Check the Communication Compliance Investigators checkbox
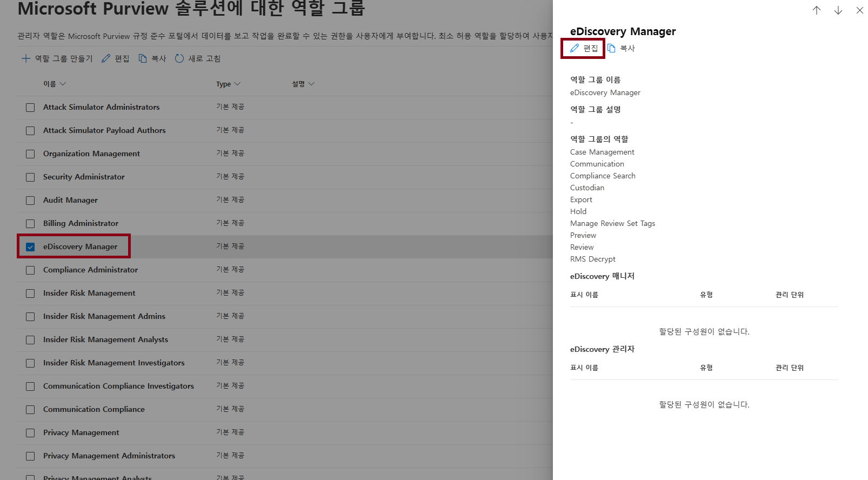Image resolution: width=868 pixels, height=480 pixels. [x=30, y=386]
